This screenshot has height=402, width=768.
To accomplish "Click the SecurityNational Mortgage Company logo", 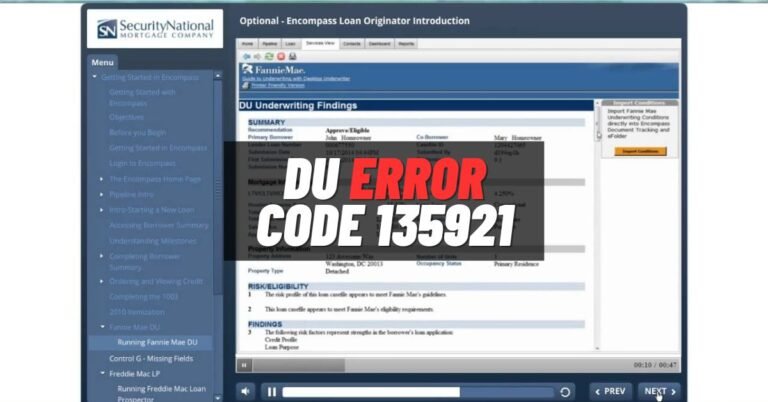I will click(155, 29).
